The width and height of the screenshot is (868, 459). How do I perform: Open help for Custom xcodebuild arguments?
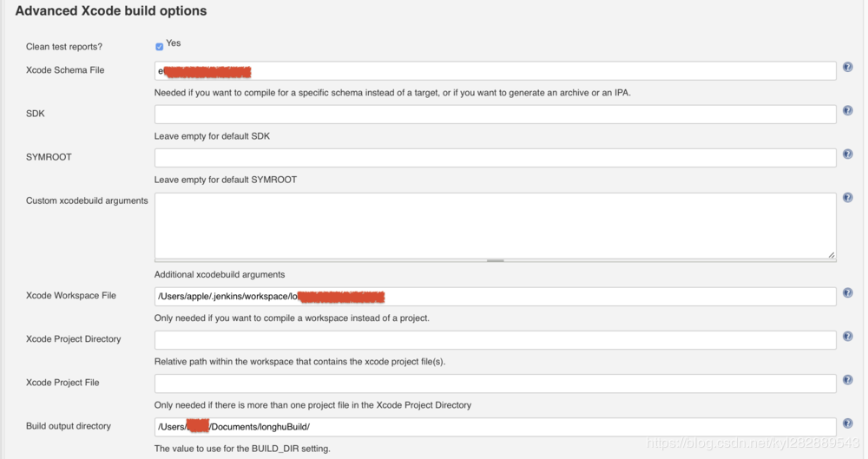tap(847, 198)
